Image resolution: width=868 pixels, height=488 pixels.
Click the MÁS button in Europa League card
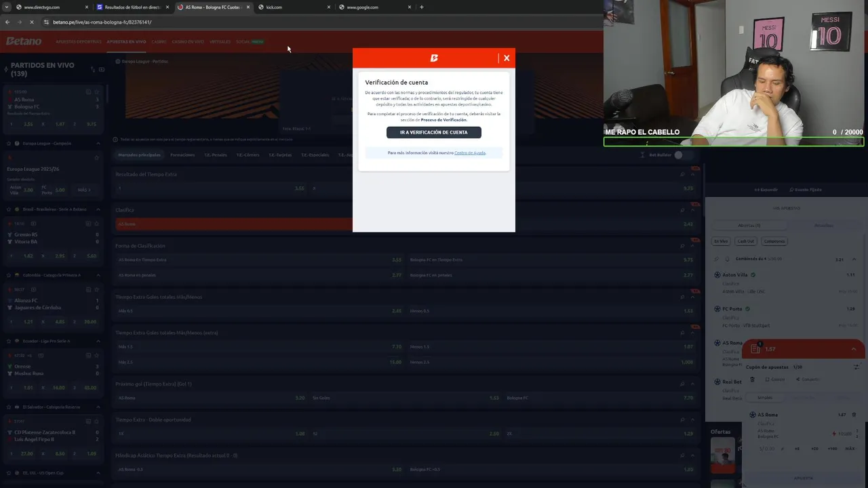pyautogui.click(x=84, y=190)
